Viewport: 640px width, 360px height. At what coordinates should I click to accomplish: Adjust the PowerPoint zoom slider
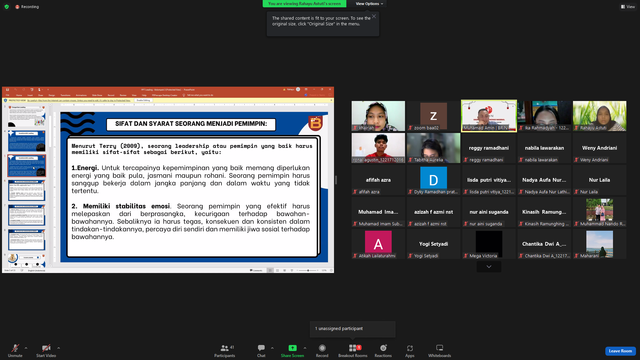(308, 270)
